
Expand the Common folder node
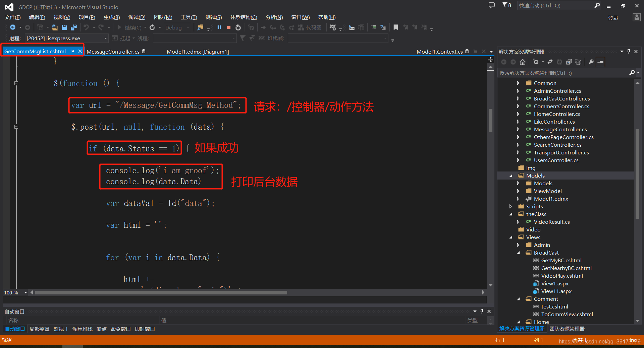coord(518,83)
